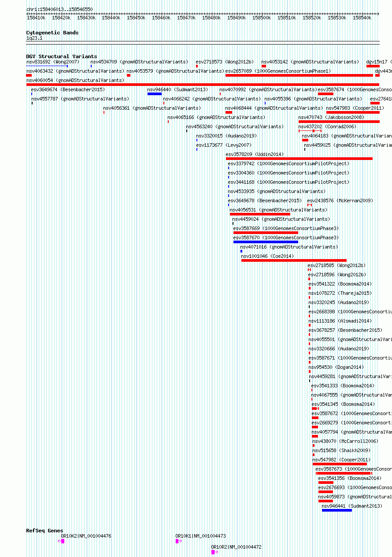Open the nsv4055396 variant label

313,99
